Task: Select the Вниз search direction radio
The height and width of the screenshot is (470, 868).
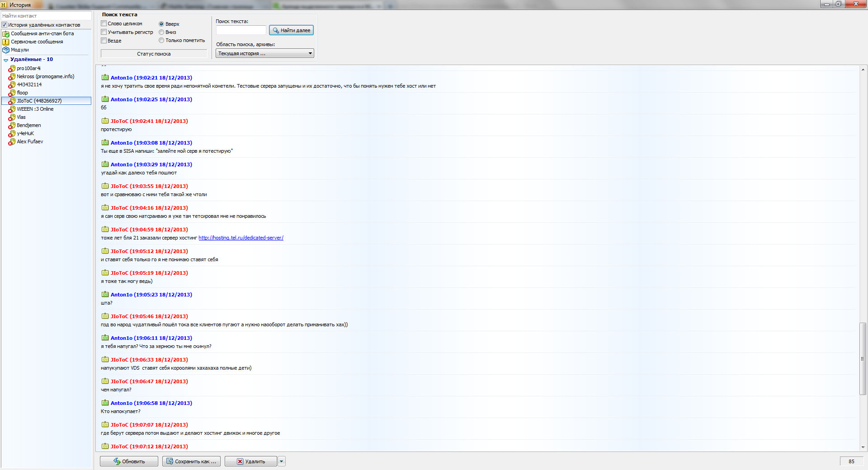Action: point(161,32)
